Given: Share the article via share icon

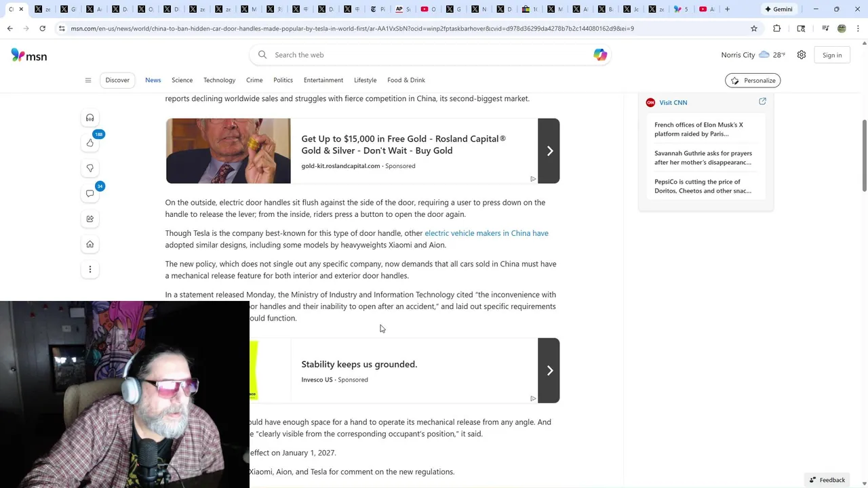Looking at the screenshot, I should [x=90, y=219].
